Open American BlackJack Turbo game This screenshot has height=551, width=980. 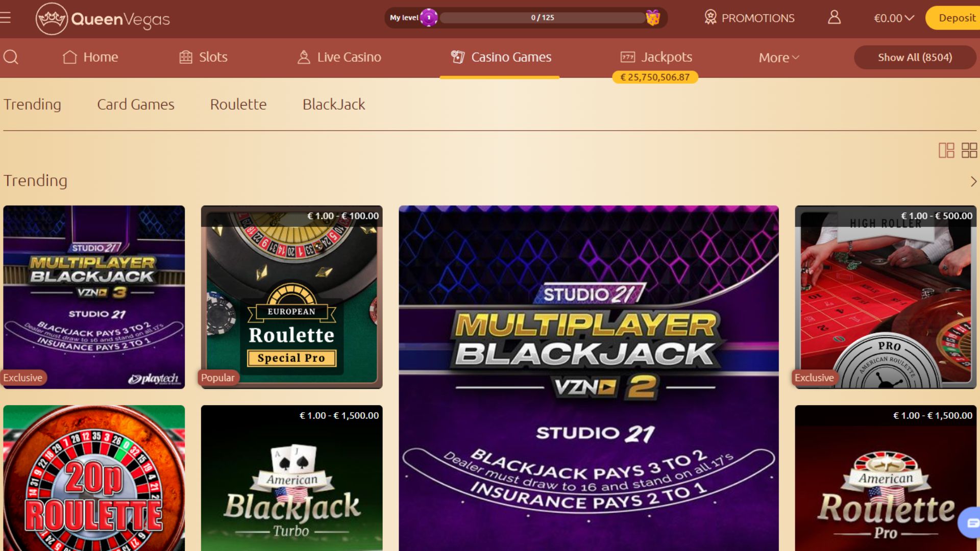[x=291, y=478]
